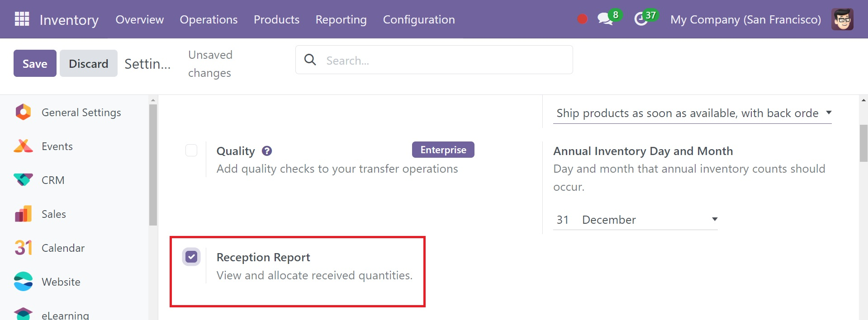Select the Calendar settings icon
Screen dimensions: 868x320
(23, 248)
